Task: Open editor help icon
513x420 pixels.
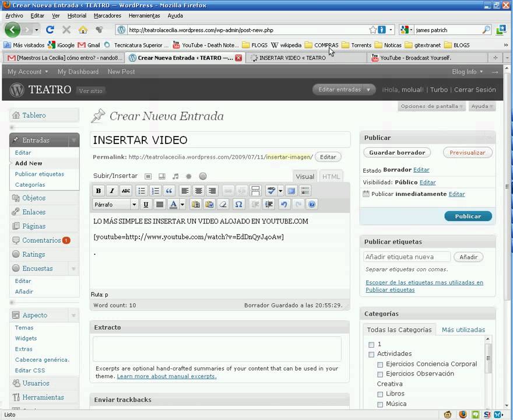Action: (x=312, y=205)
